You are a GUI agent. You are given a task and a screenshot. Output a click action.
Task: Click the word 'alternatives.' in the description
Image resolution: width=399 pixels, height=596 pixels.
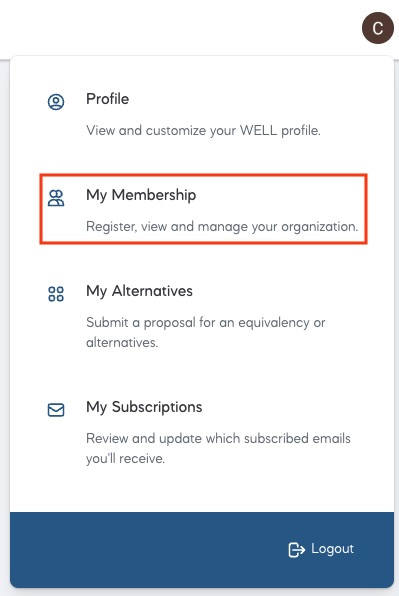[x=122, y=342]
